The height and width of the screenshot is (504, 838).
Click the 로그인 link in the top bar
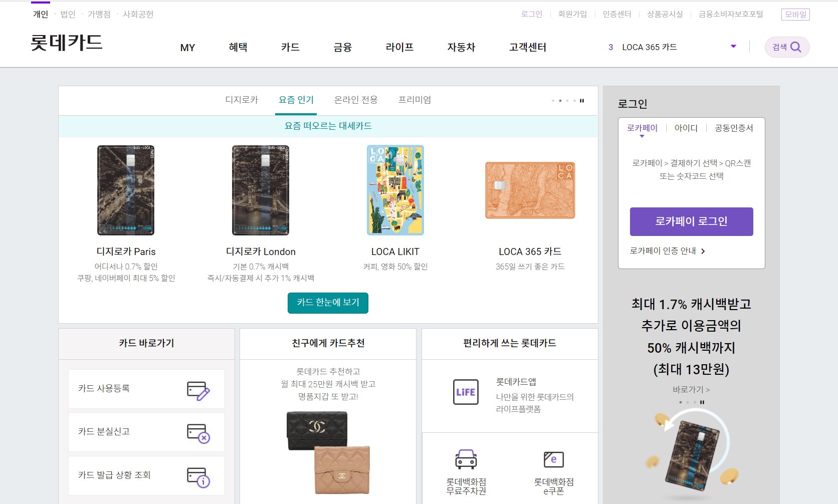click(x=532, y=14)
